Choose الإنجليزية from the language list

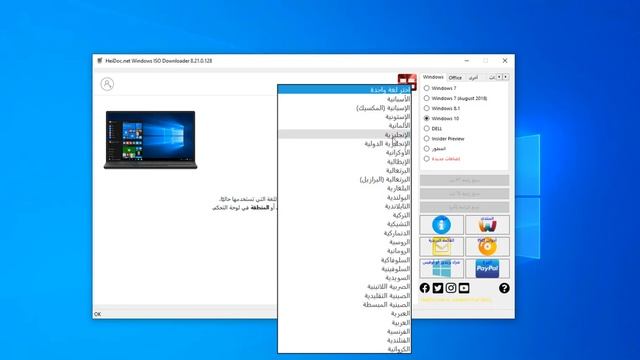[x=344, y=134]
